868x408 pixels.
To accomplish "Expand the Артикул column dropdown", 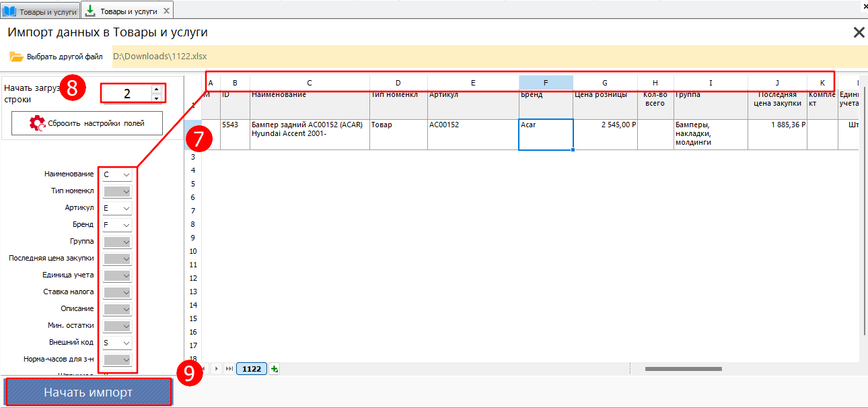I will click(126, 208).
